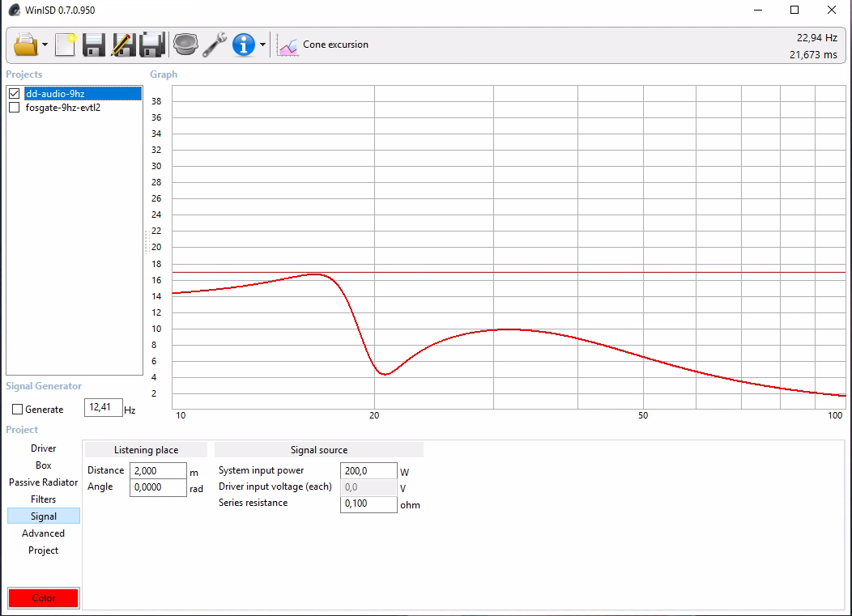Click the Series resistance field

pyautogui.click(x=368, y=503)
